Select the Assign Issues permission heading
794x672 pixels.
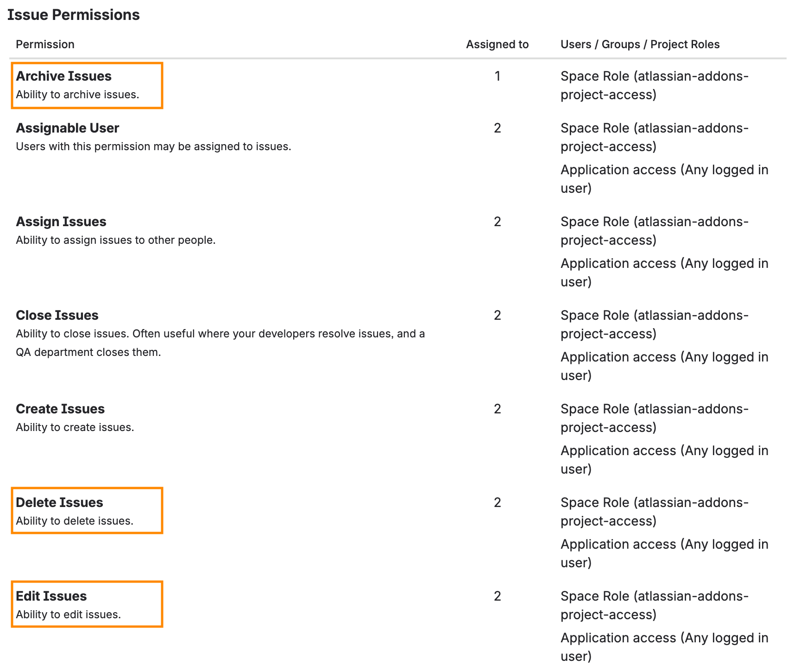[61, 222]
